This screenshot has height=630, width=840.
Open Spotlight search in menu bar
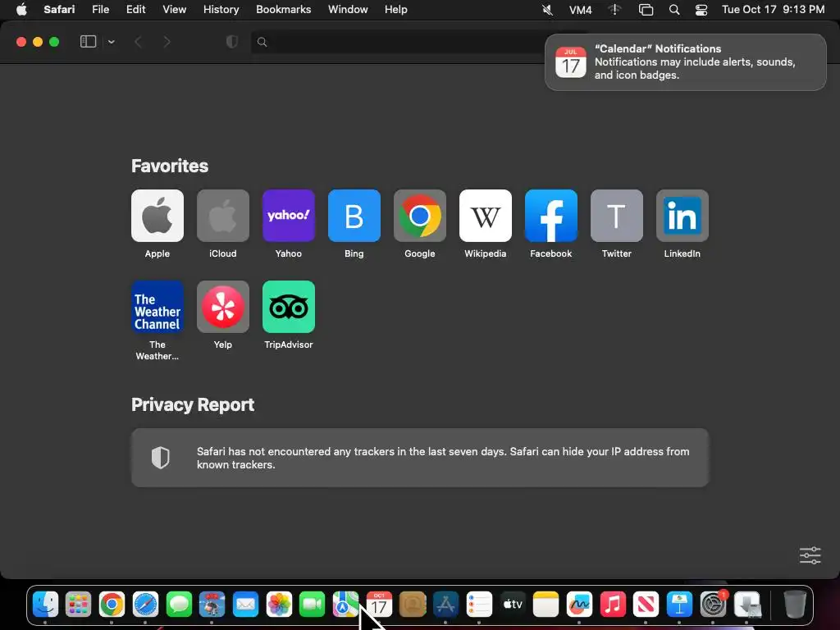tap(674, 10)
